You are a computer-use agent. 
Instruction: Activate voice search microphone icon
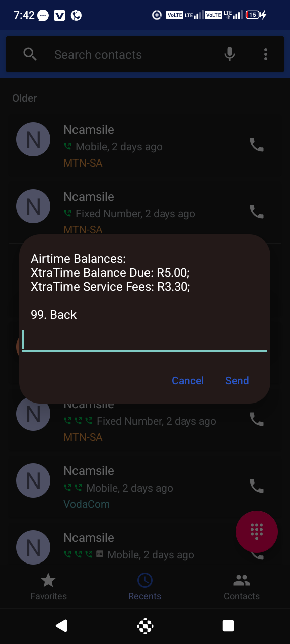(x=230, y=54)
